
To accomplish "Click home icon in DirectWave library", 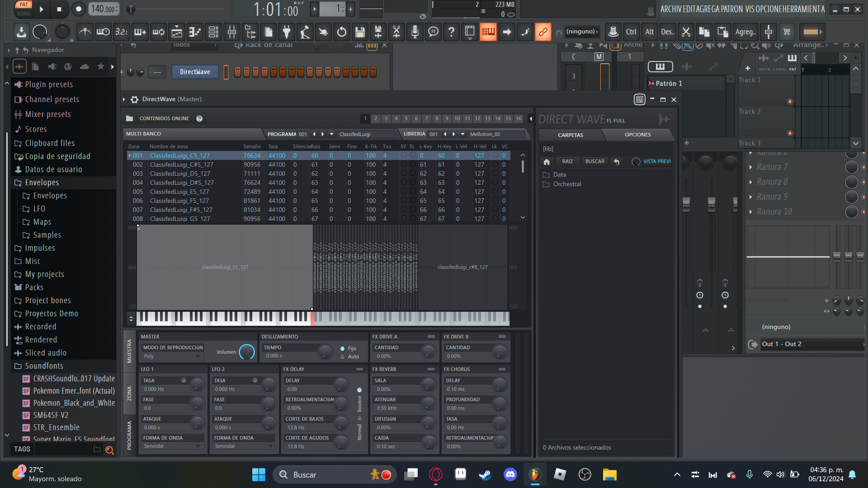I will [x=547, y=162].
